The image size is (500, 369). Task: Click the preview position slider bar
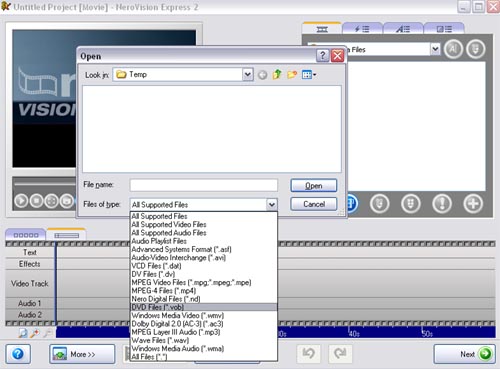(x=45, y=184)
